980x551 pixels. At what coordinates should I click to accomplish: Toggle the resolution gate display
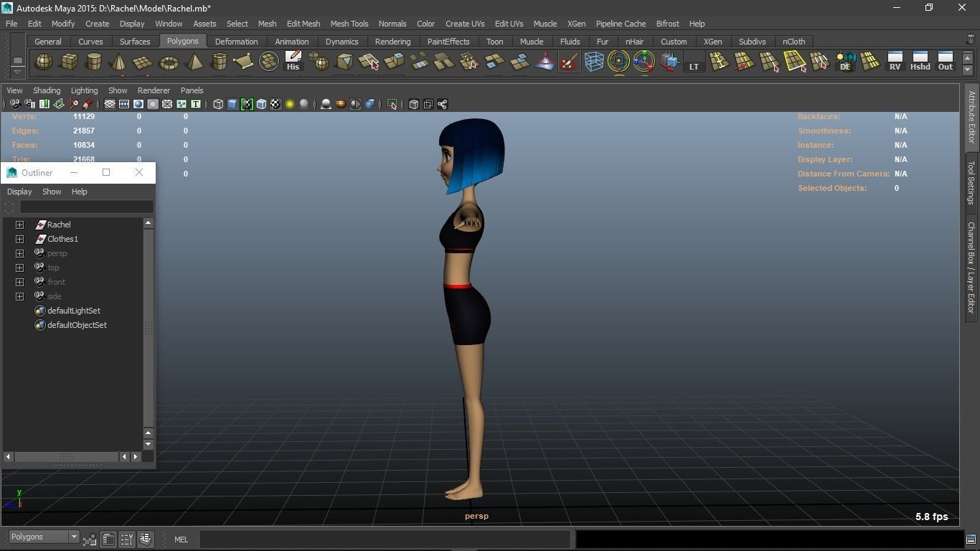(138, 104)
